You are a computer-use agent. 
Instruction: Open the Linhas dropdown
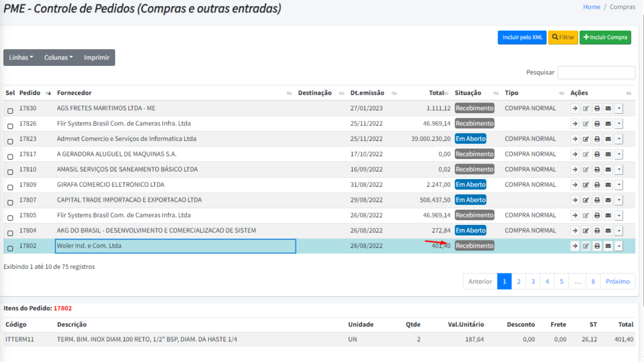click(x=21, y=57)
